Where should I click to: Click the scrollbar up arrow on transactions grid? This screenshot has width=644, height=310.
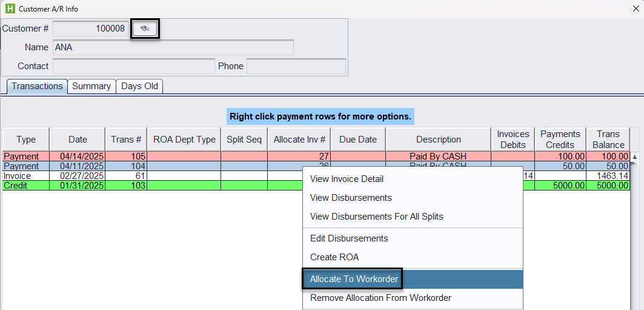[x=635, y=157]
